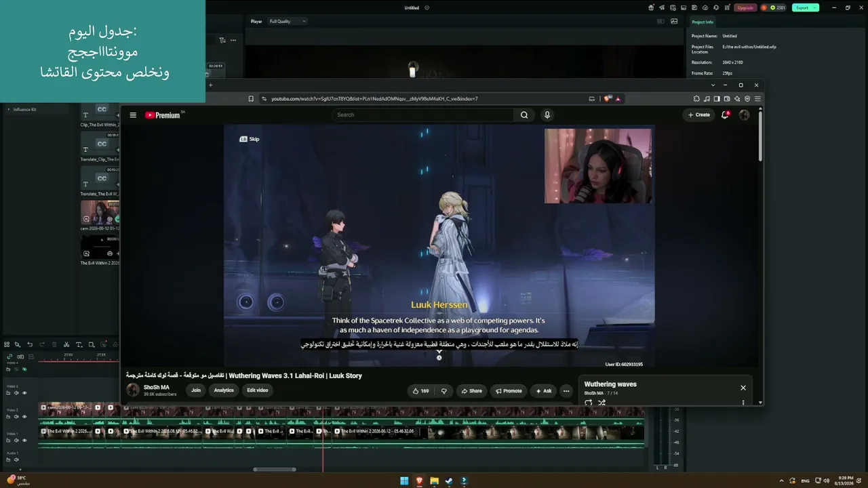Mute the Audio 1 track

pyautogui.click(x=16, y=460)
